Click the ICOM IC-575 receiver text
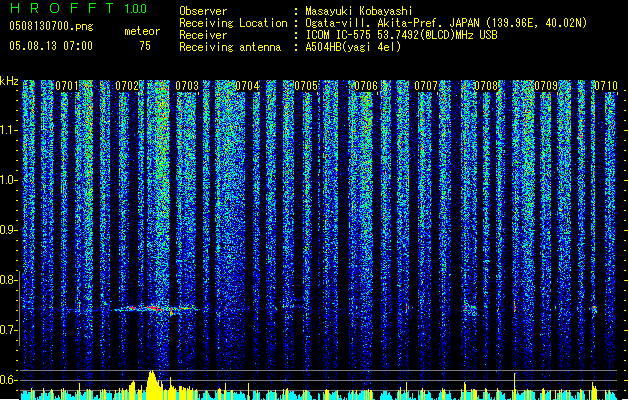The height and width of the screenshot is (400, 629). [x=401, y=35]
